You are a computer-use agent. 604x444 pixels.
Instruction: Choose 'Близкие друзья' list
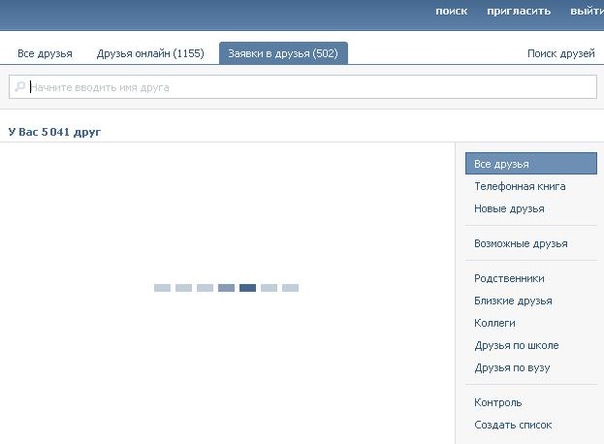coord(513,300)
